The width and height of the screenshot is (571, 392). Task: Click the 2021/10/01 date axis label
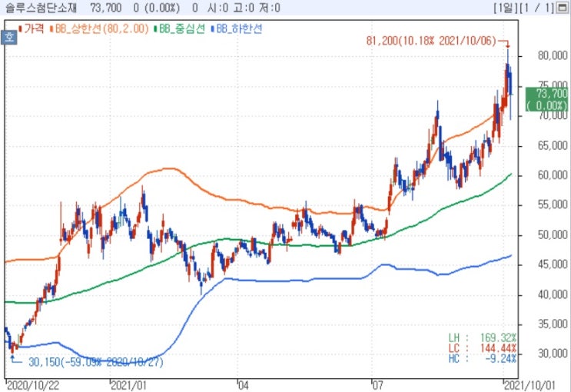pyautogui.click(x=530, y=385)
